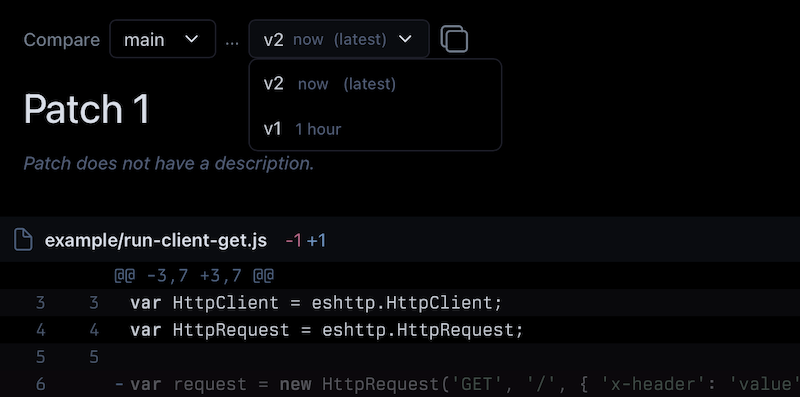The width and height of the screenshot is (800, 397).
Task: Open the main base branch selector
Action: [x=163, y=39]
